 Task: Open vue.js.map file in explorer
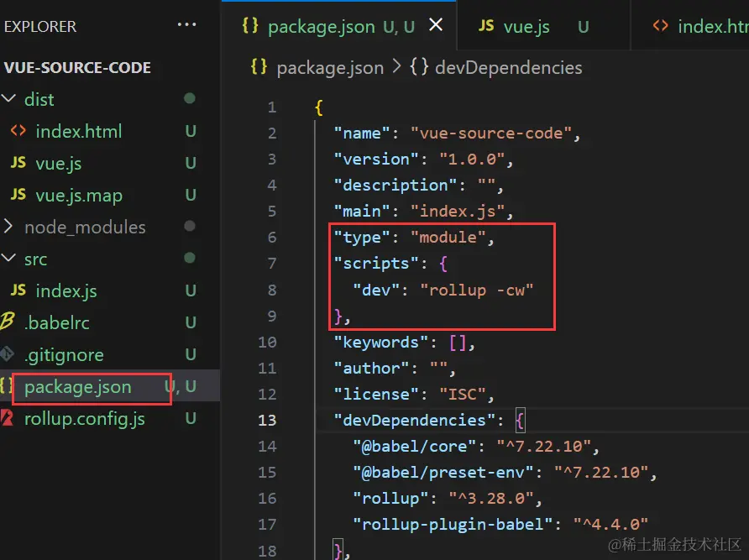click(x=79, y=196)
